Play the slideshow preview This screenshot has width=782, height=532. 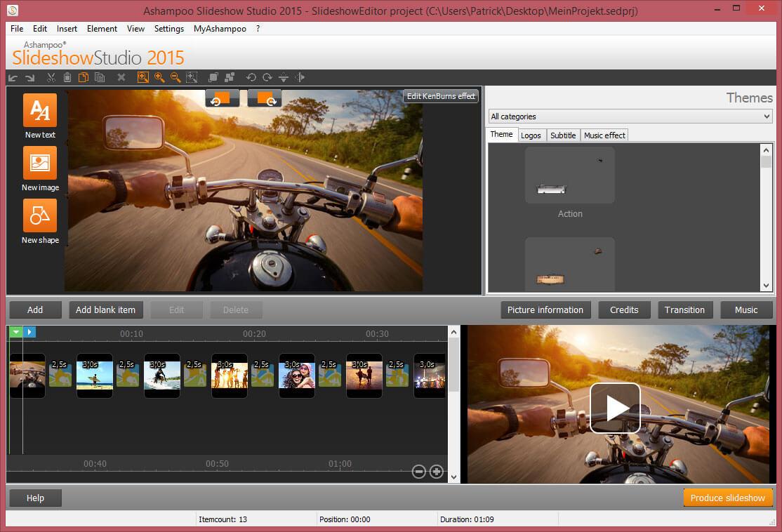pyautogui.click(x=615, y=408)
